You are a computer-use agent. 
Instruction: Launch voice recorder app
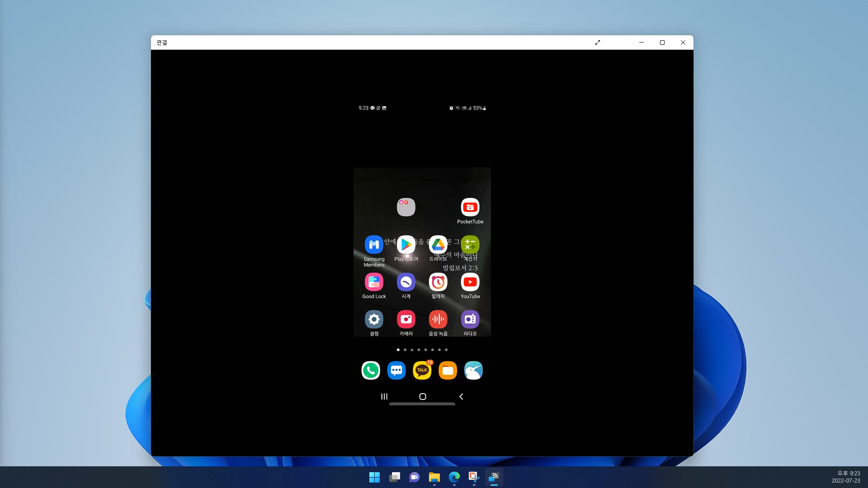(x=438, y=319)
